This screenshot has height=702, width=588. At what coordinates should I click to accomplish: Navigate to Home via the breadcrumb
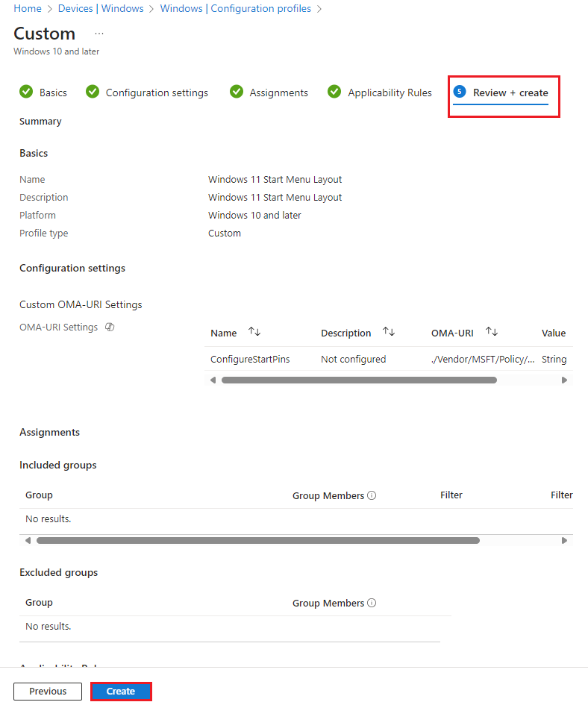[x=28, y=8]
